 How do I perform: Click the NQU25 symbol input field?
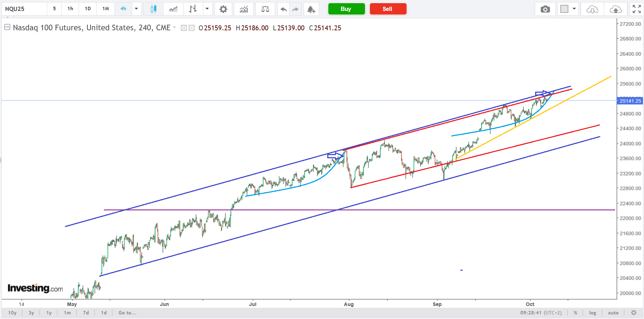[x=24, y=9]
